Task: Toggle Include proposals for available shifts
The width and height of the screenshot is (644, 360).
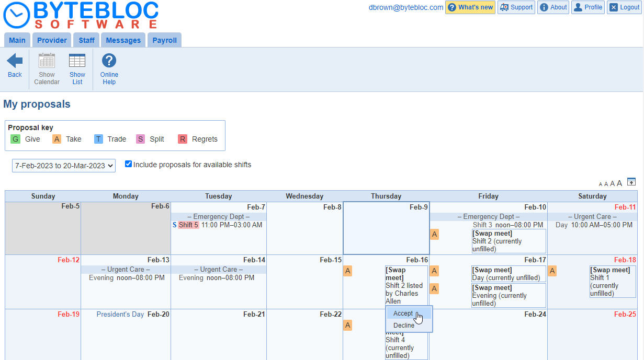Action: pyautogui.click(x=128, y=164)
